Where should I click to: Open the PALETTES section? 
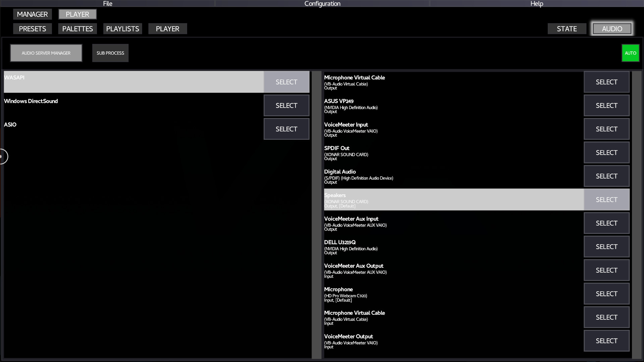click(x=77, y=28)
